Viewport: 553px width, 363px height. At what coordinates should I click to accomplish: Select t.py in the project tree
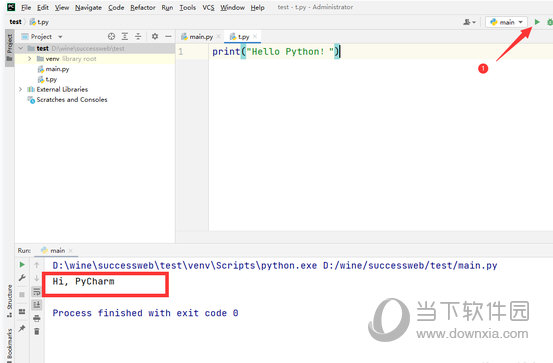click(47, 79)
